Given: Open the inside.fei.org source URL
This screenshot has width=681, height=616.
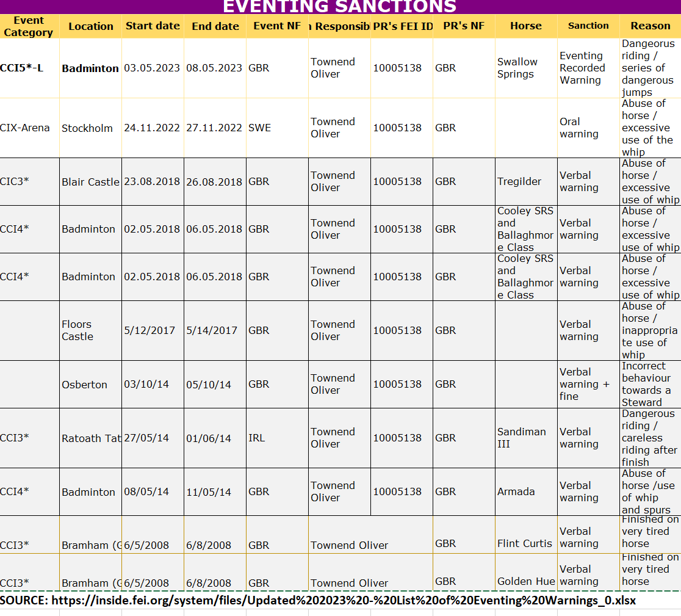Looking at the screenshot, I should 344,600.
